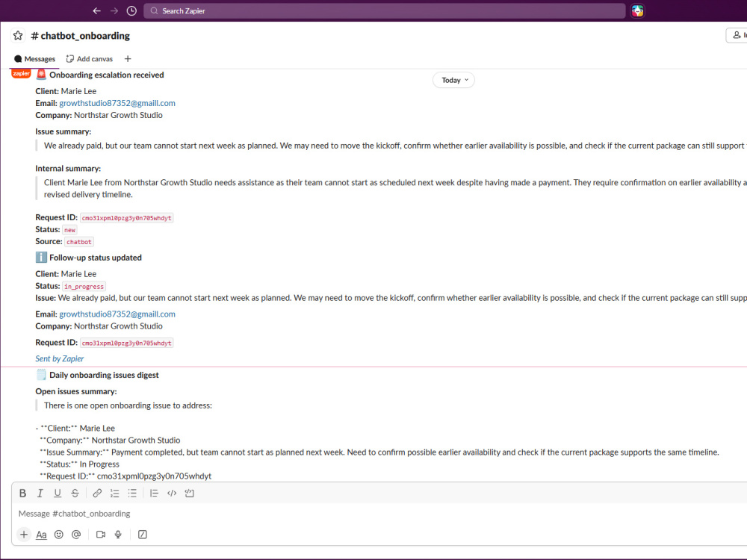Screen dimensions: 747x560
Task: Click 'Follow-up status updated' heading
Action: coord(96,258)
